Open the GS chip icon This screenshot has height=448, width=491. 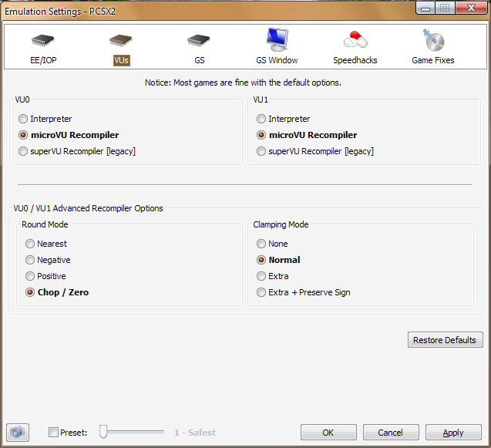point(199,40)
